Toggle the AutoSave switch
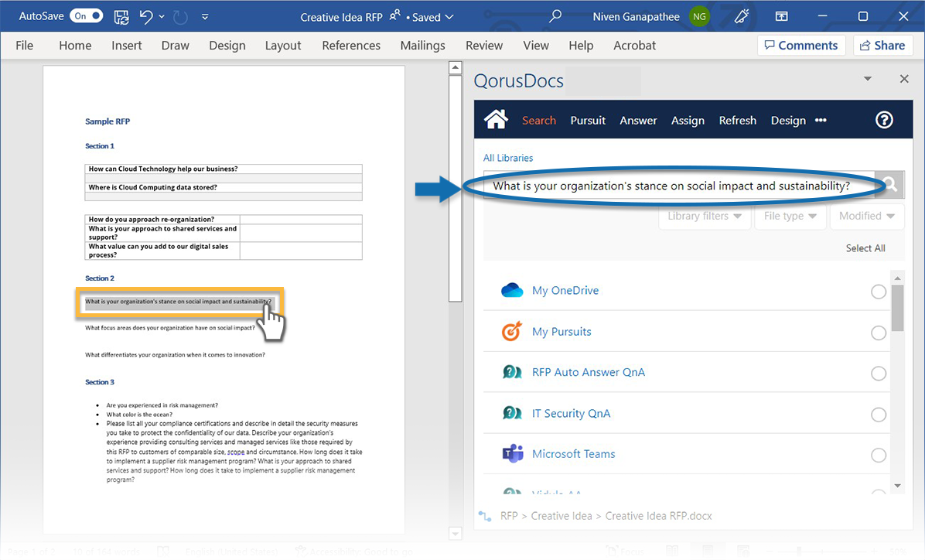The height and width of the screenshot is (560, 925). point(86,16)
